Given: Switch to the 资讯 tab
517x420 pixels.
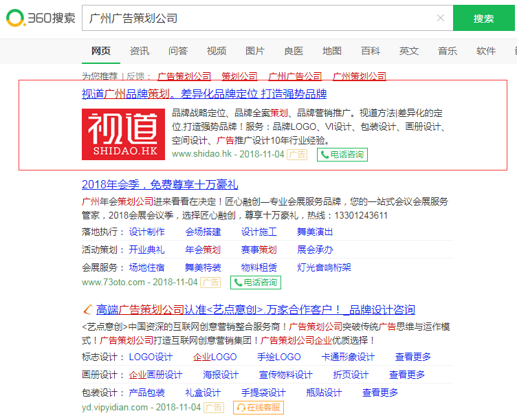Looking at the screenshot, I should tap(140, 51).
